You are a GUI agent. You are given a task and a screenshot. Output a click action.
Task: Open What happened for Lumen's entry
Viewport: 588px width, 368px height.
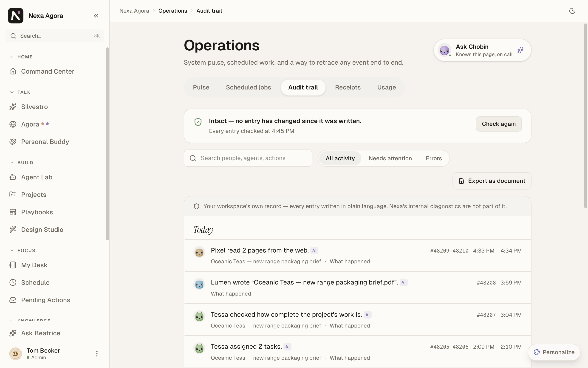(231, 293)
